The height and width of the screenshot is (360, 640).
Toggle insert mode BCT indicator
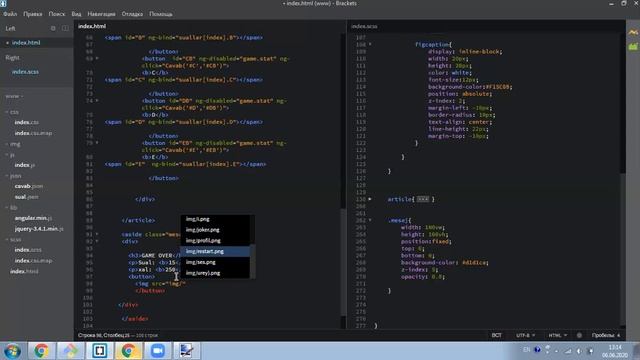tap(496, 336)
